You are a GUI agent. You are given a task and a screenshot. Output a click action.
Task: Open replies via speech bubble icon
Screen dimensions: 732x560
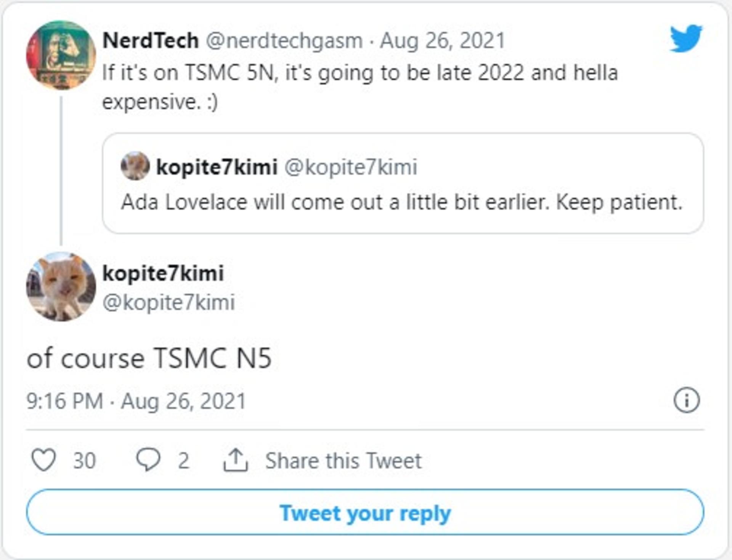(148, 459)
